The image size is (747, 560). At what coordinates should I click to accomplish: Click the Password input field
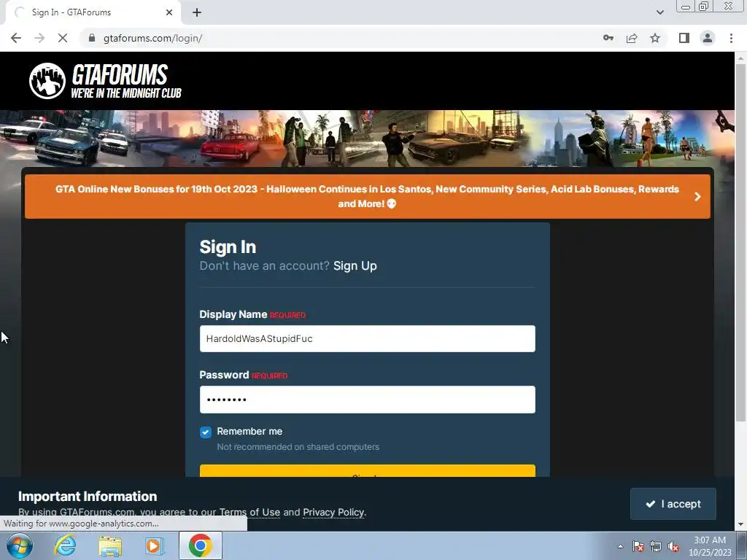[x=368, y=399]
